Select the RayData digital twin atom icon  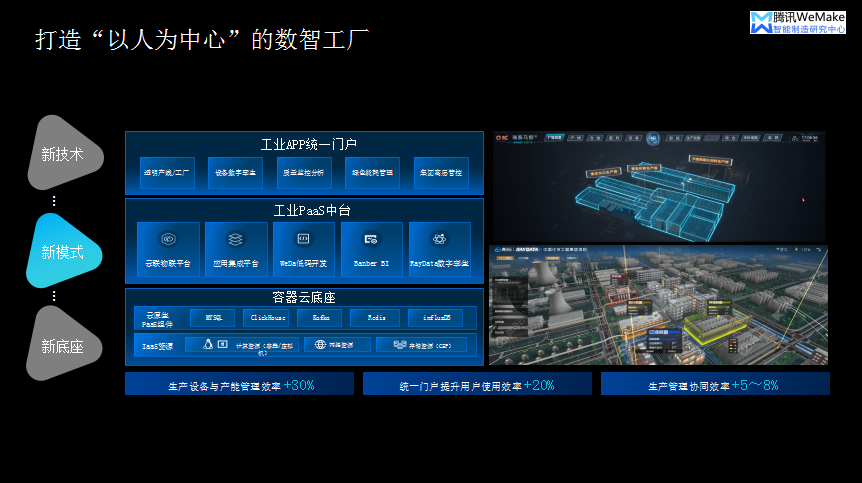click(x=439, y=240)
